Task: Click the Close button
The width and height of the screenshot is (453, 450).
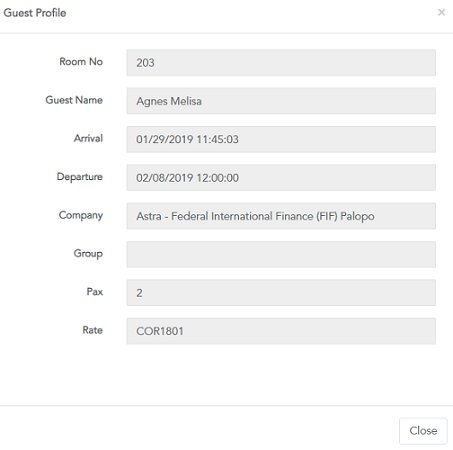Action: 423,431
